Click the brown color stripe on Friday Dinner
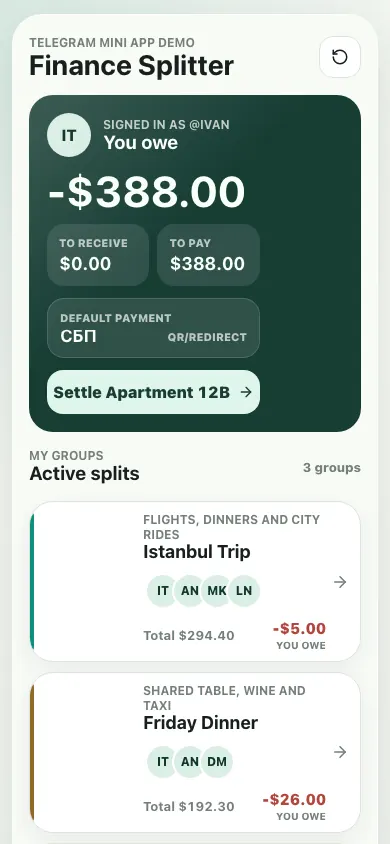This screenshot has width=390, height=844. [32, 752]
